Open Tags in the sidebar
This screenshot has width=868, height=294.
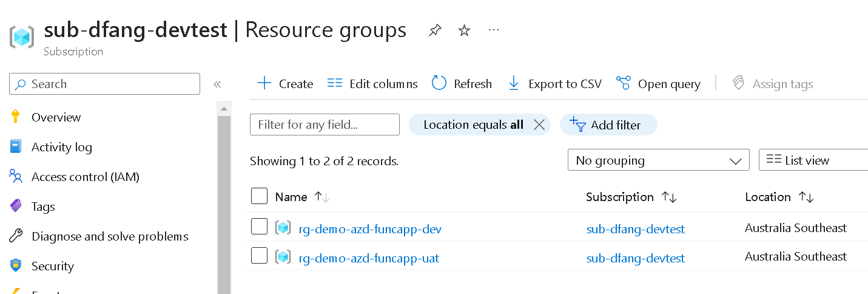(x=43, y=207)
